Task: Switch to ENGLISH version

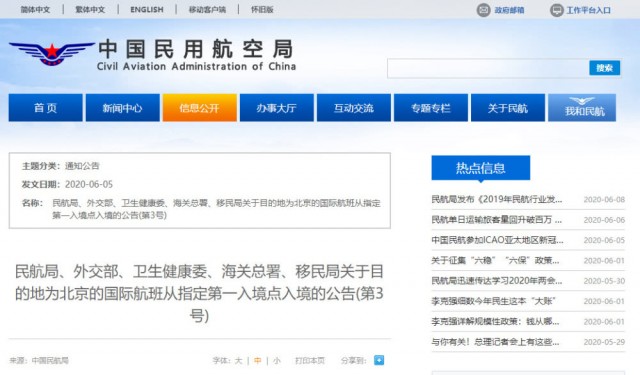Action: pos(147,9)
